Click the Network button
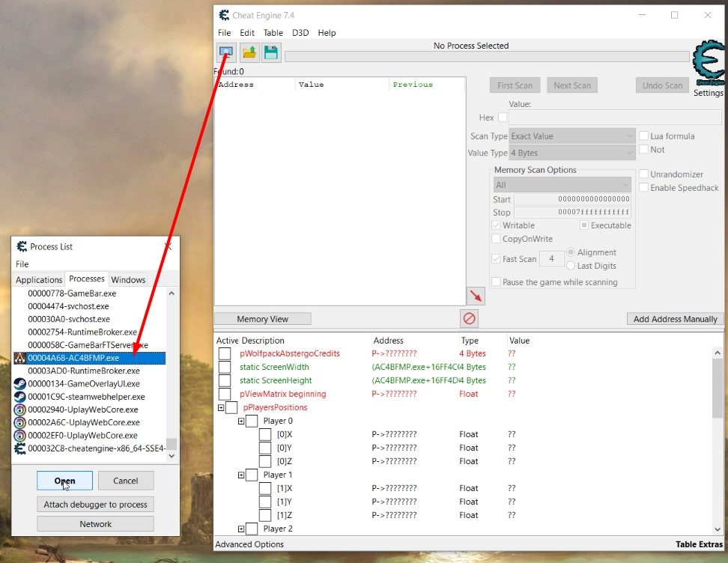The width and height of the screenshot is (728, 563). point(95,523)
